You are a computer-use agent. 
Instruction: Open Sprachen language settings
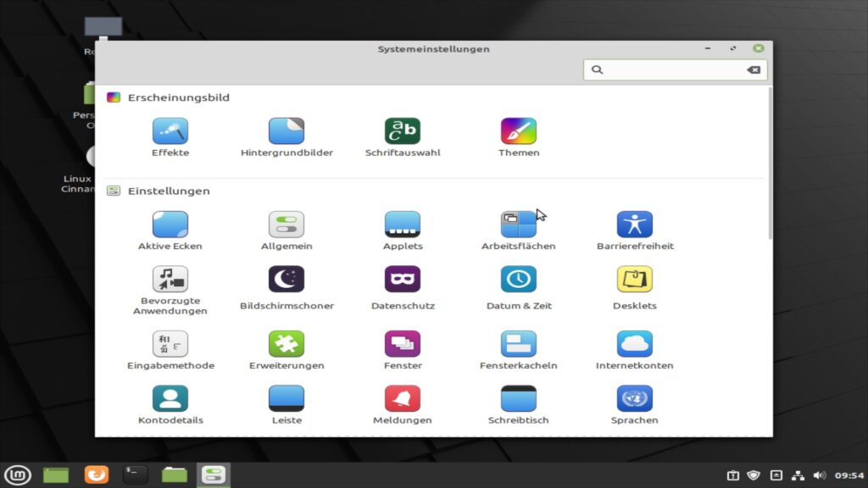pos(635,405)
